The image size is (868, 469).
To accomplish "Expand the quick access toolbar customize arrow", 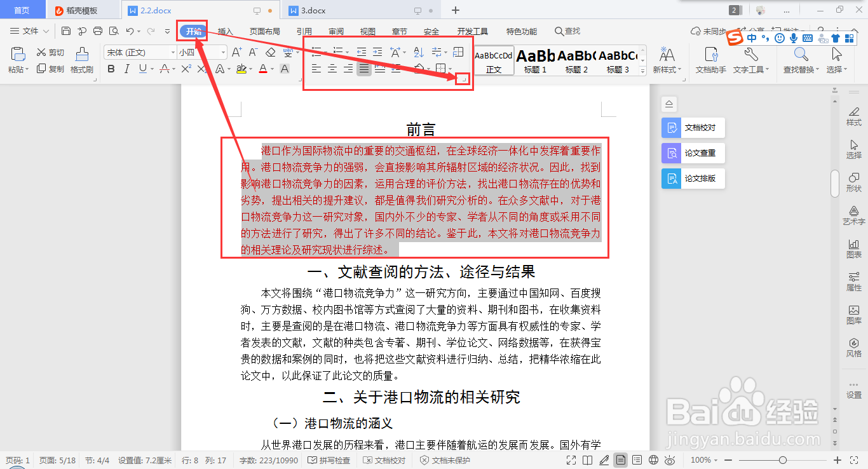I will point(167,31).
